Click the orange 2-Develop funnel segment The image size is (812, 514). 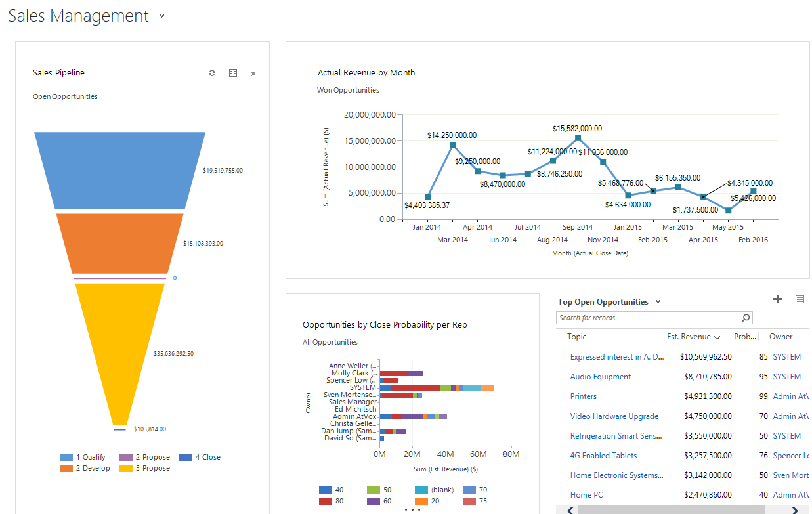pyautogui.click(x=119, y=243)
